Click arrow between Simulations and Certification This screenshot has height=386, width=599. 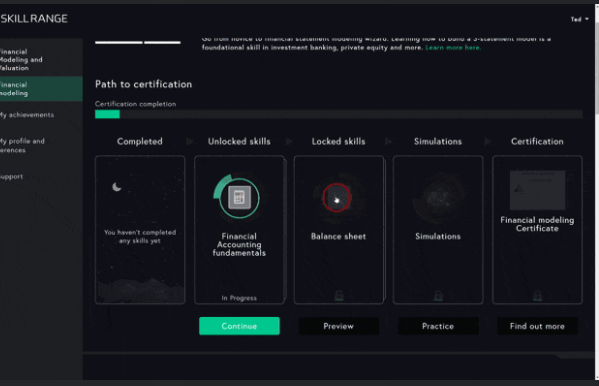pyautogui.click(x=487, y=141)
